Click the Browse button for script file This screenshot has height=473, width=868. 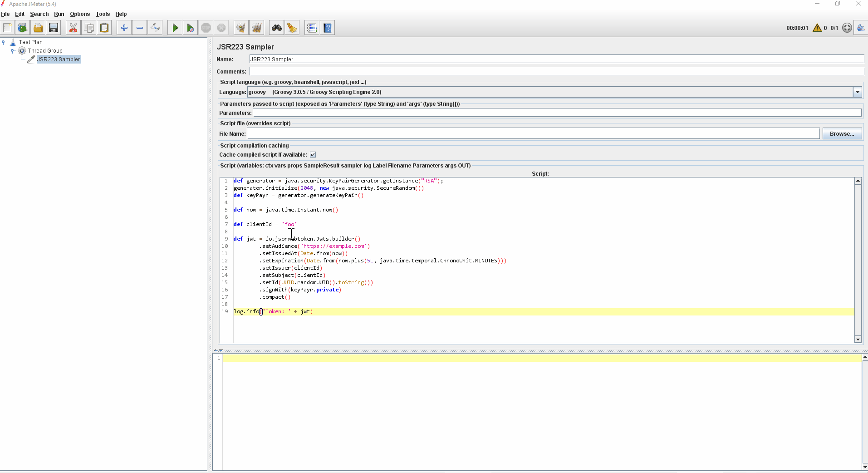842,133
